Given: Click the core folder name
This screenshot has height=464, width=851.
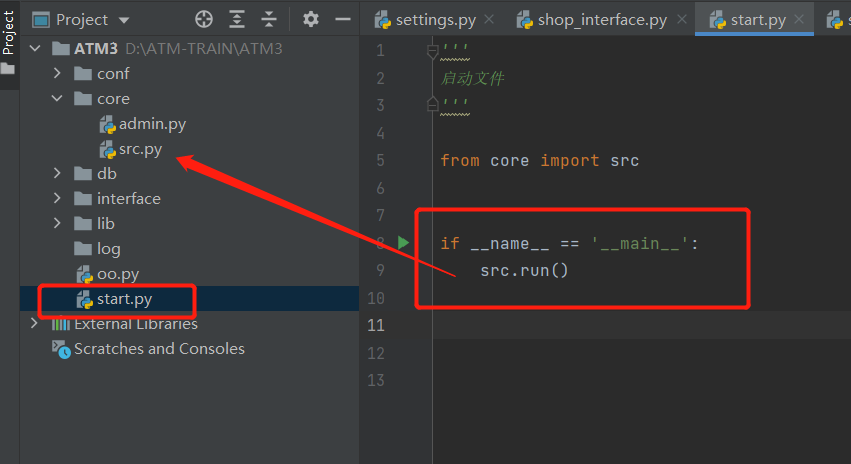Looking at the screenshot, I should tap(113, 99).
